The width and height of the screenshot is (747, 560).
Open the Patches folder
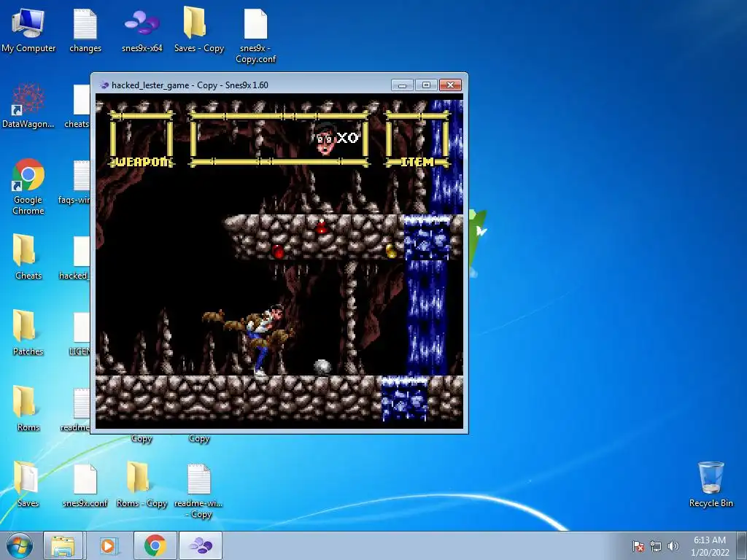point(28,332)
